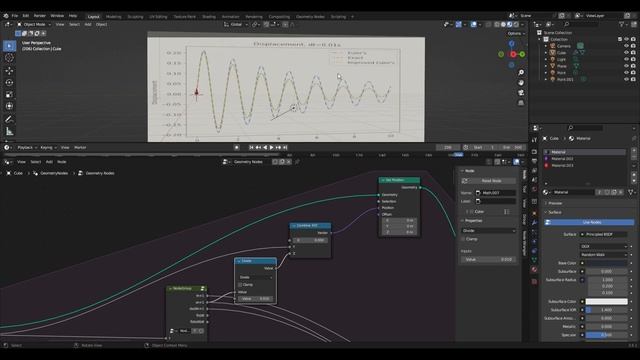Click add material slot plus icon
640x360 pixels.
tap(634, 151)
